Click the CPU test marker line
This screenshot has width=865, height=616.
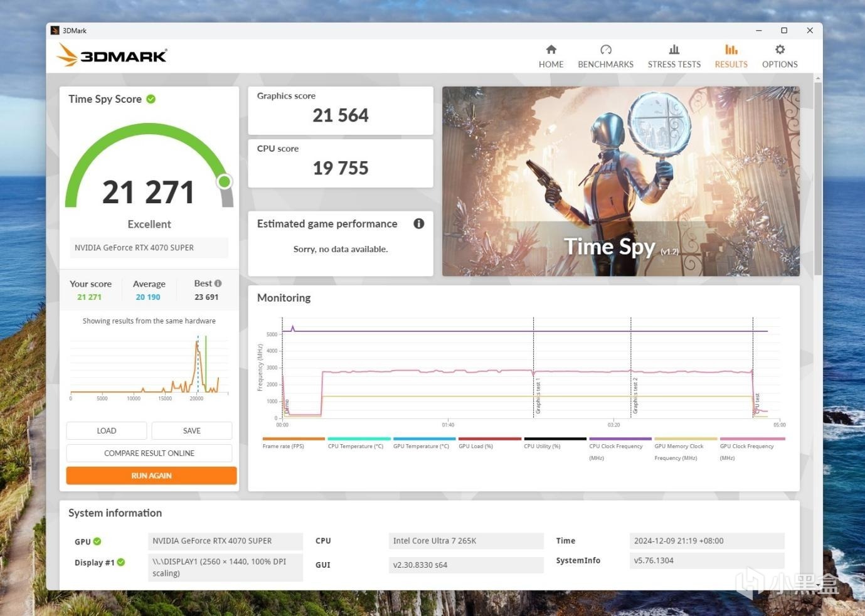pos(753,367)
